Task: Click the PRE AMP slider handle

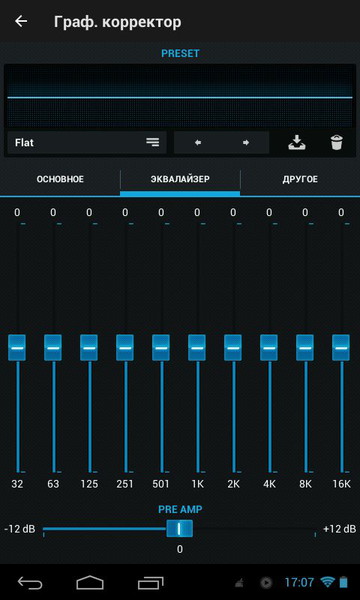Action: click(179, 528)
